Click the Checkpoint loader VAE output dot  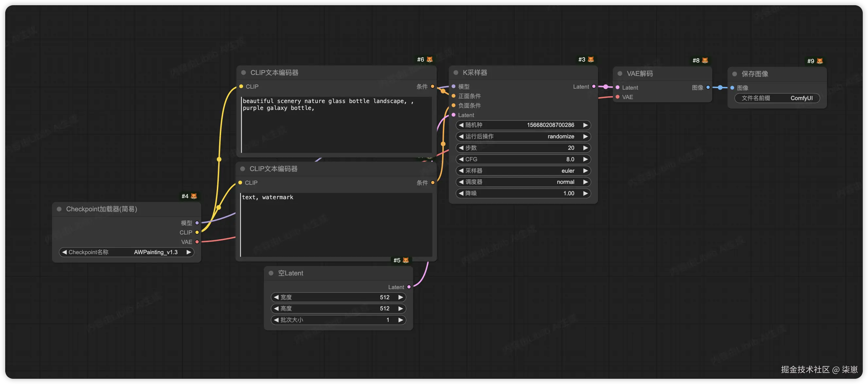coord(197,242)
